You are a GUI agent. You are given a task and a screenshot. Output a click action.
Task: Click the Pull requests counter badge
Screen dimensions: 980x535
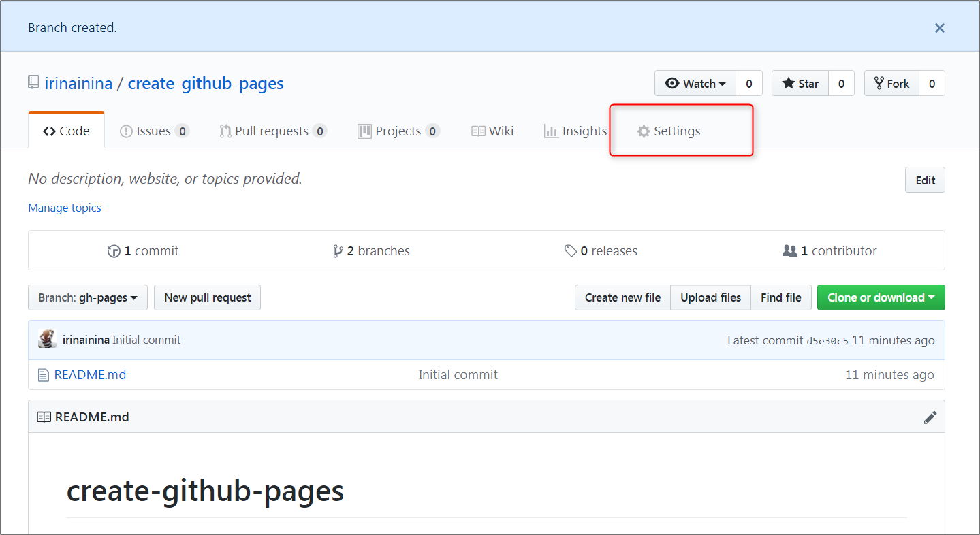pyautogui.click(x=320, y=131)
